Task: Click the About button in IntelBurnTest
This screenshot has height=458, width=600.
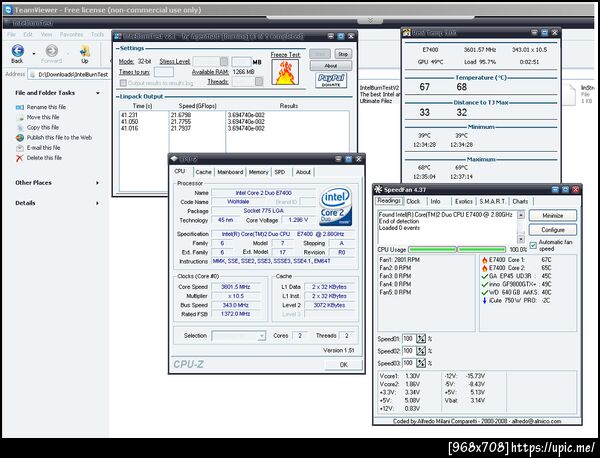Action: 331,66
